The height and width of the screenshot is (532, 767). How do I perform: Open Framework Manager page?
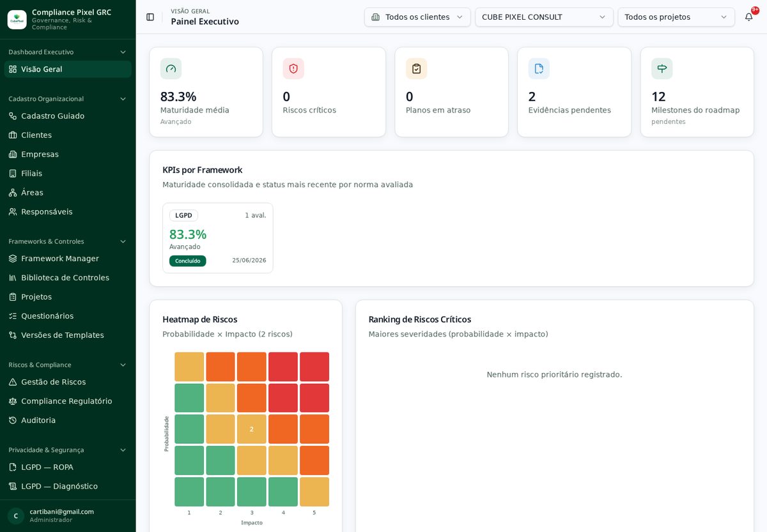coord(68,259)
